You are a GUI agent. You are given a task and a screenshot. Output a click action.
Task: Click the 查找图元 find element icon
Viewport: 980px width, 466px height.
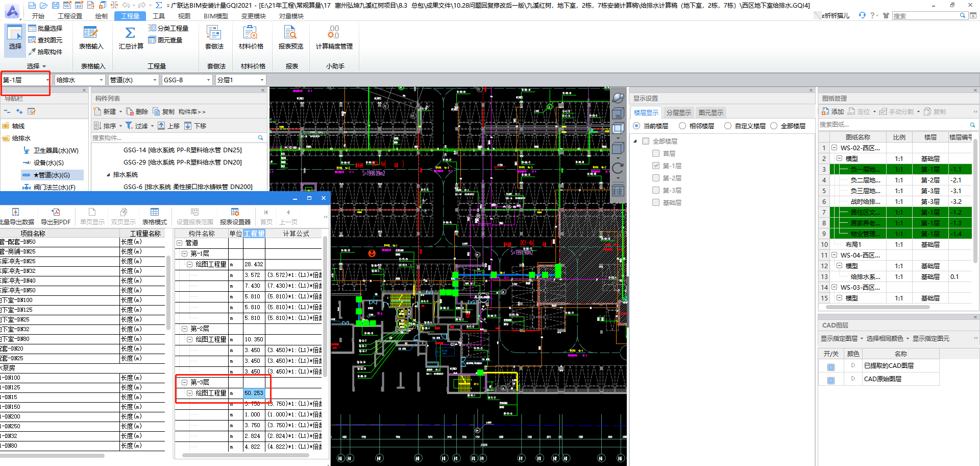pyautogui.click(x=32, y=40)
